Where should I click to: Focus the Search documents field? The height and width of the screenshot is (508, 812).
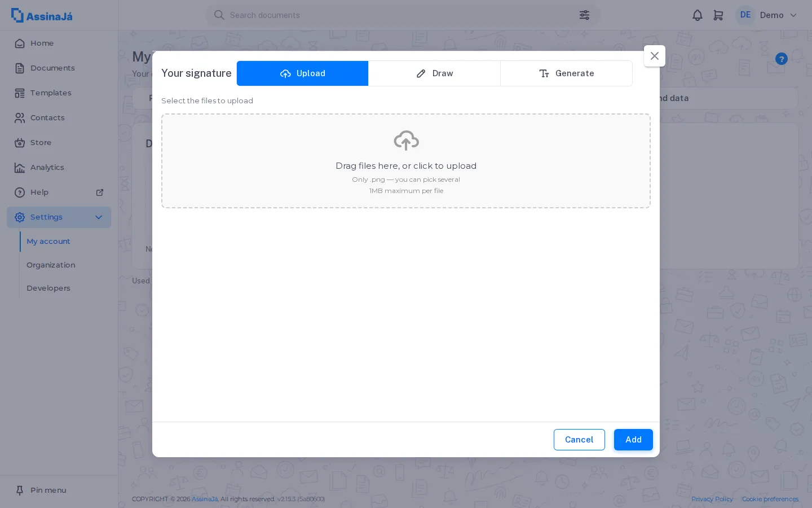pos(403,15)
